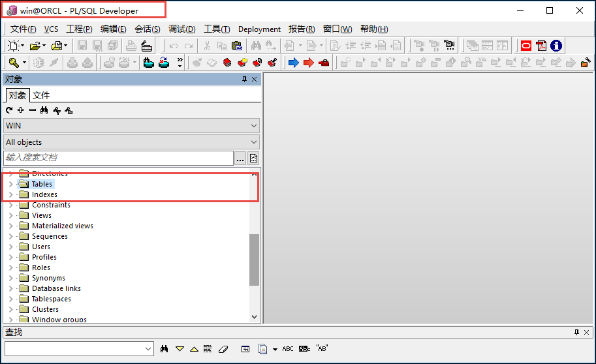
Task: Click the Log on key icon
Action: (14, 63)
